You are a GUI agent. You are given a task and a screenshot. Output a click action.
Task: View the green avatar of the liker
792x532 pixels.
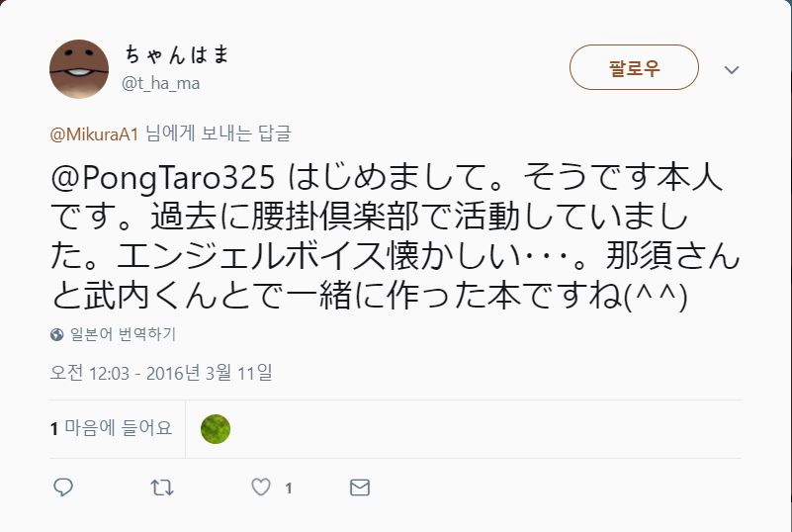[x=216, y=429]
